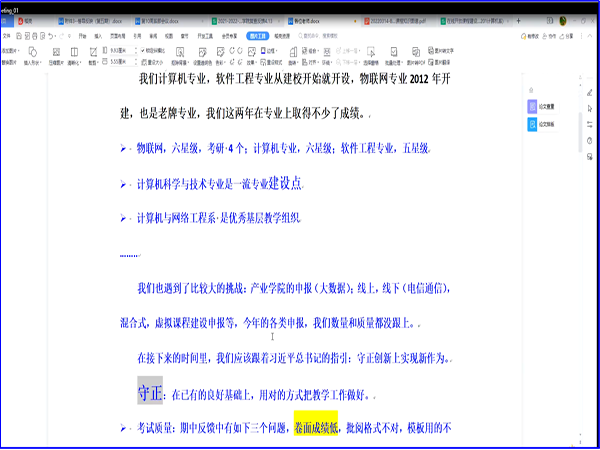Click the 设置透明色 set transparent color icon
Image resolution: width=600 pixels, height=450 pixels.
202,52
